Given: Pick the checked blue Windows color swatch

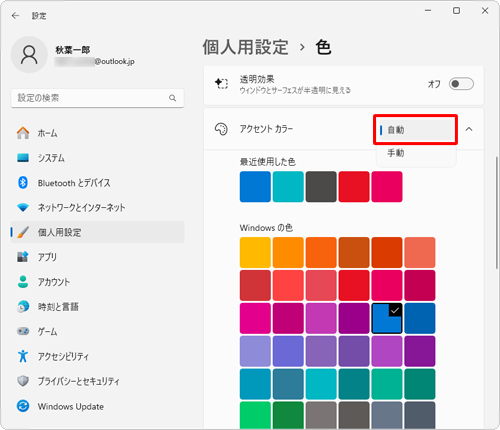Looking at the screenshot, I should point(387,318).
